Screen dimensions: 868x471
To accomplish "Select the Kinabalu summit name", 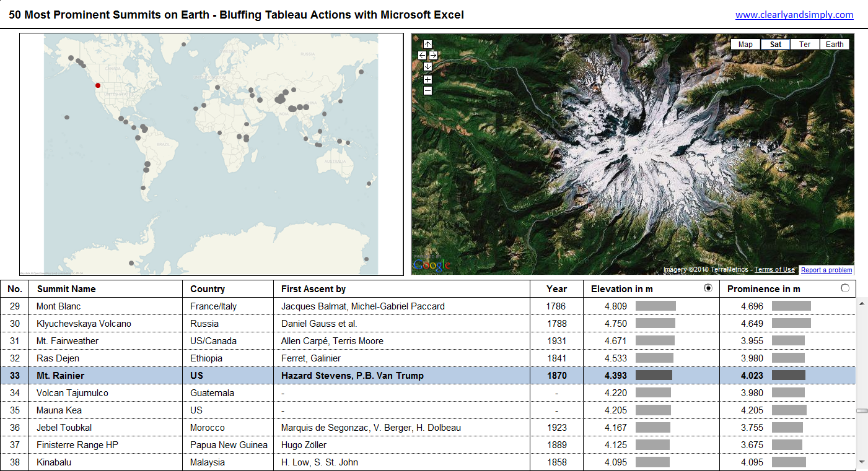I will pyautogui.click(x=53, y=462).
